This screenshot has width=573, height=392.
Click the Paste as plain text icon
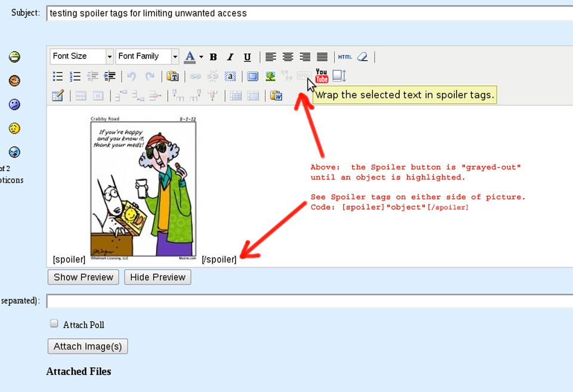[x=172, y=76]
